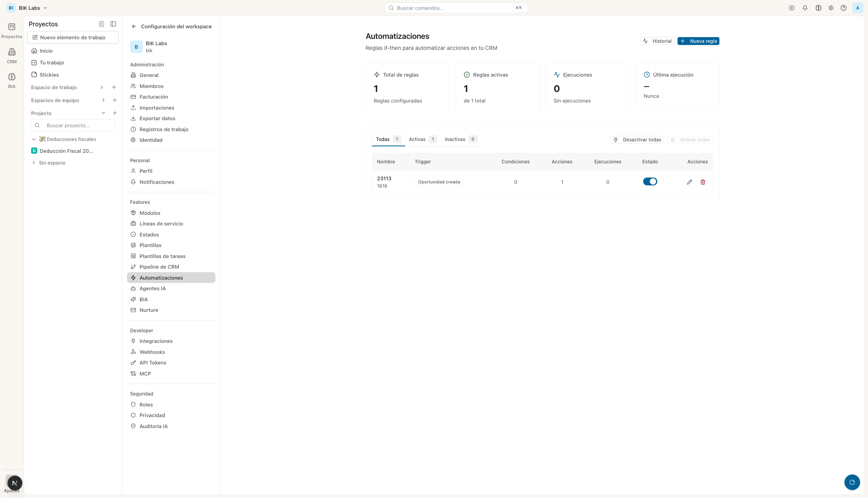Open the Historial of automations
The width and height of the screenshot is (868, 498).
[657, 41]
